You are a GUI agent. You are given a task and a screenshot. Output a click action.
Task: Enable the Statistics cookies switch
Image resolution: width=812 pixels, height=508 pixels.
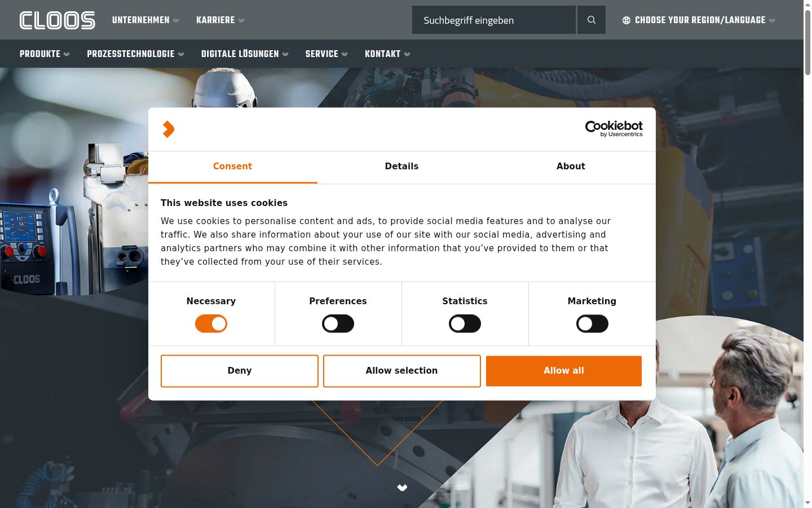click(x=465, y=324)
